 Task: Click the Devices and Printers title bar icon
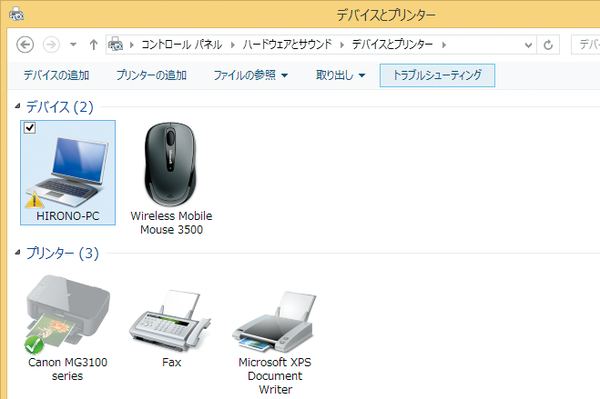16,14
